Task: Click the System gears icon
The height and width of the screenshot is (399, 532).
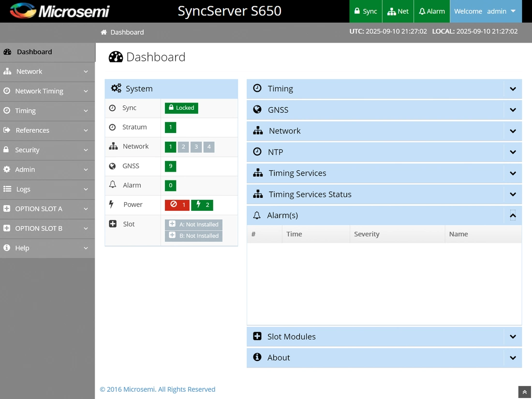Action: pyautogui.click(x=116, y=88)
